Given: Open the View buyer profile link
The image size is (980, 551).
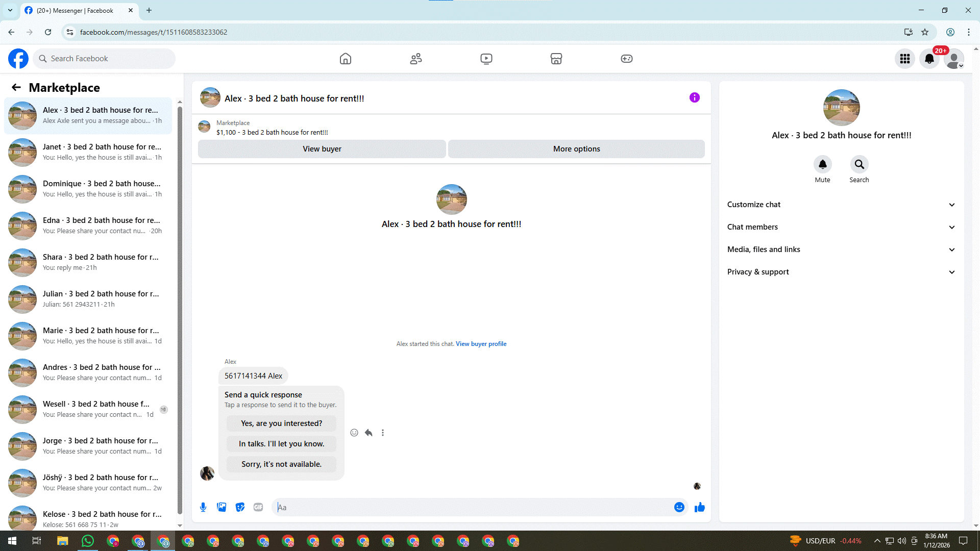Looking at the screenshot, I should click(x=481, y=344).
